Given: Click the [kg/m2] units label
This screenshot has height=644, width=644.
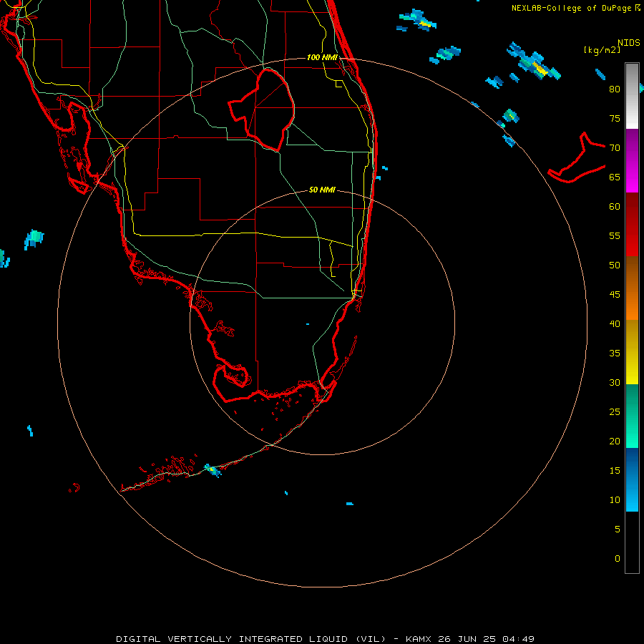Looking at the screenshot, I should pos(602,50).
